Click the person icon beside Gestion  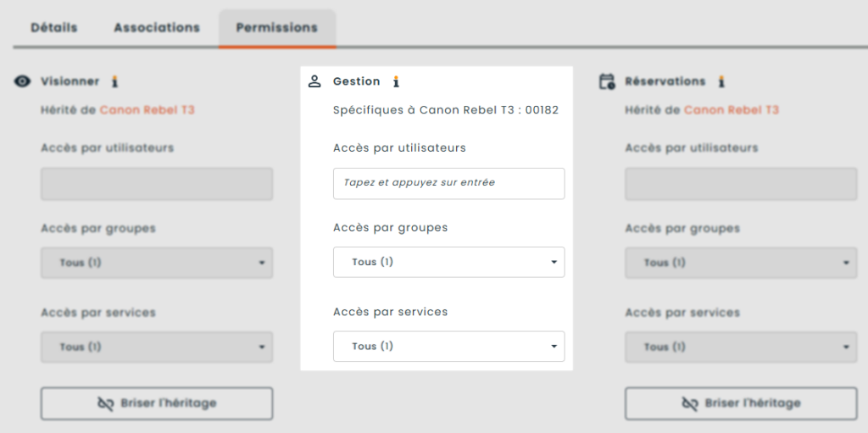pos(314,81)
